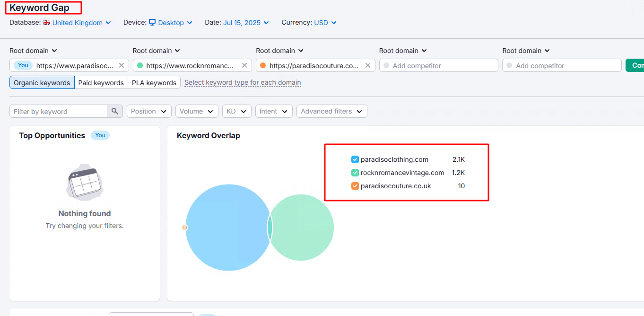Image resolution: width=644 pixels, height=316 pixels.
Task: Click the You badge next to Top Opportunities
Action: pyautogui.click(x=100, y=135)
